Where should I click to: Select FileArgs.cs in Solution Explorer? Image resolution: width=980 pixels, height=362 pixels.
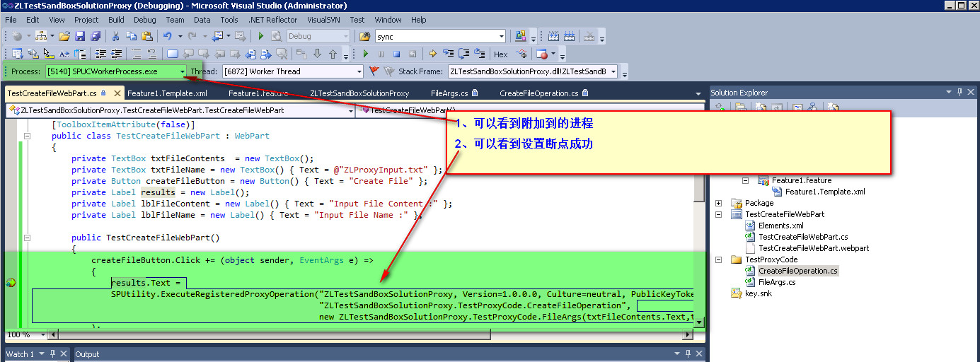coord(777,282)
